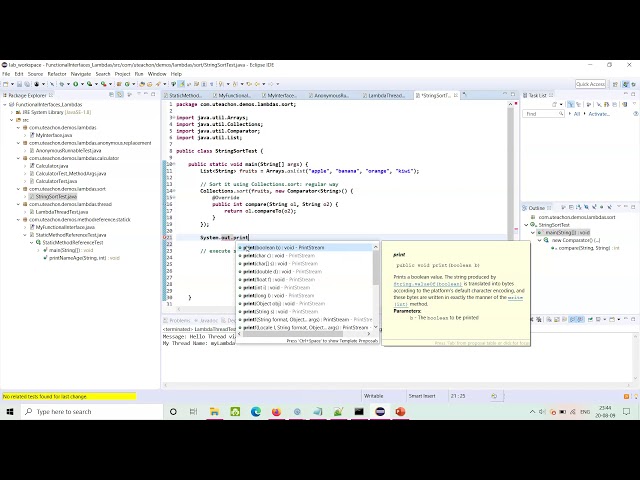Viewport: 640px width, 480px height.
Task: Select printf(String format, Object... args) proposal
Action: 306,320
